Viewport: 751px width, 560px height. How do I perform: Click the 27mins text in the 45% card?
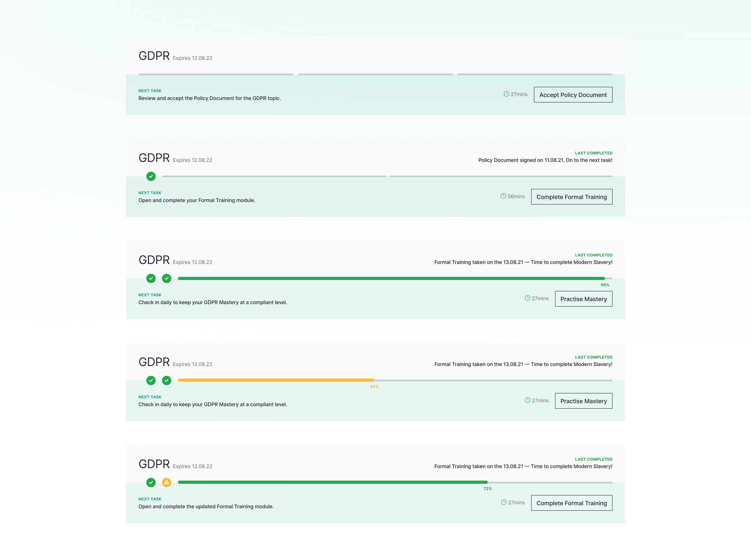(540, 400)
